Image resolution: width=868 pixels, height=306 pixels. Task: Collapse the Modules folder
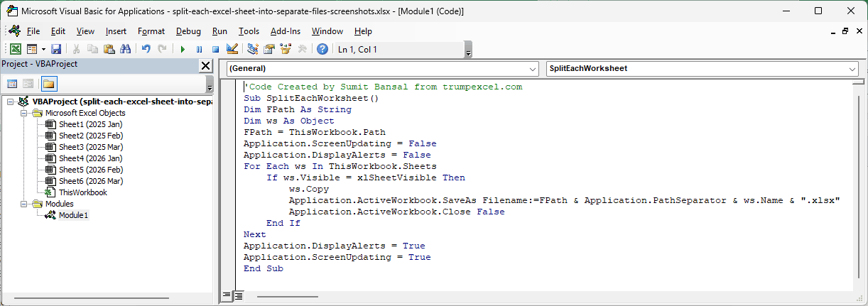click(x=23, y=204)
